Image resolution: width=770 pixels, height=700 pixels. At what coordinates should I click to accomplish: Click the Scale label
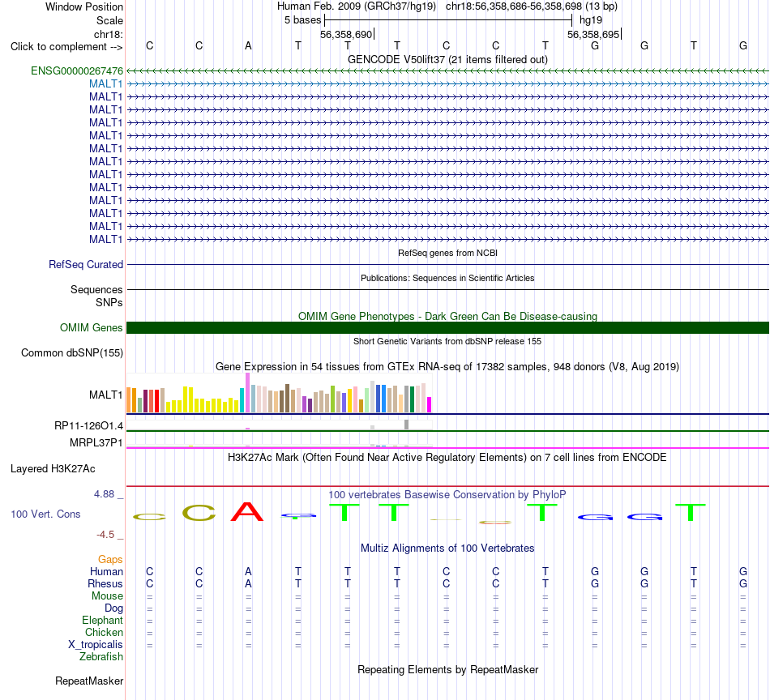pyautogui.click(x=109, y=20)
